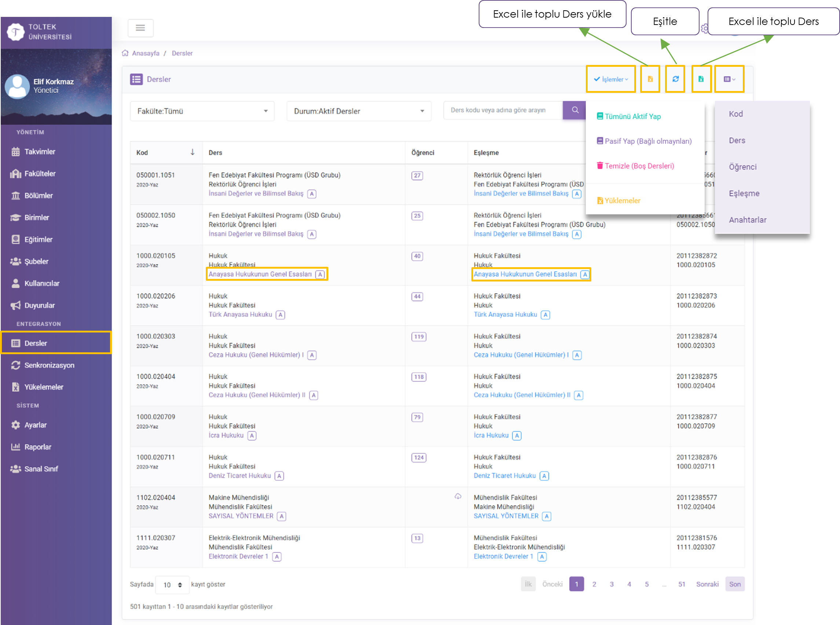Open Senkronizasyon from the sidebar

[49, 365]
